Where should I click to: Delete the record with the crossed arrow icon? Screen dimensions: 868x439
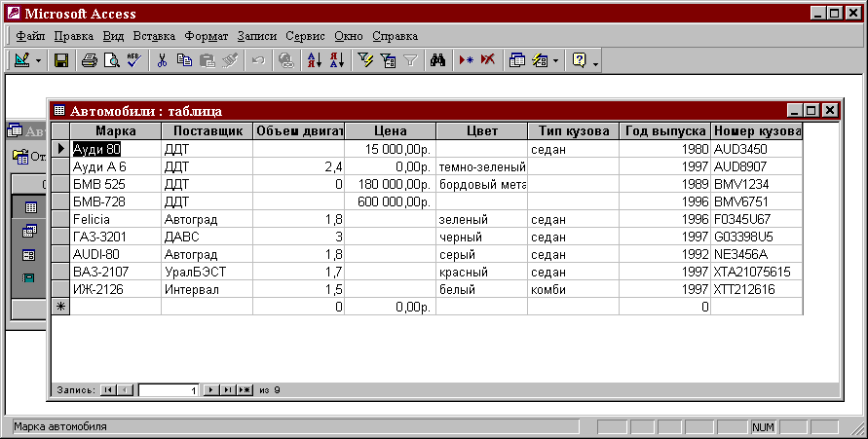tap(488, 59)
